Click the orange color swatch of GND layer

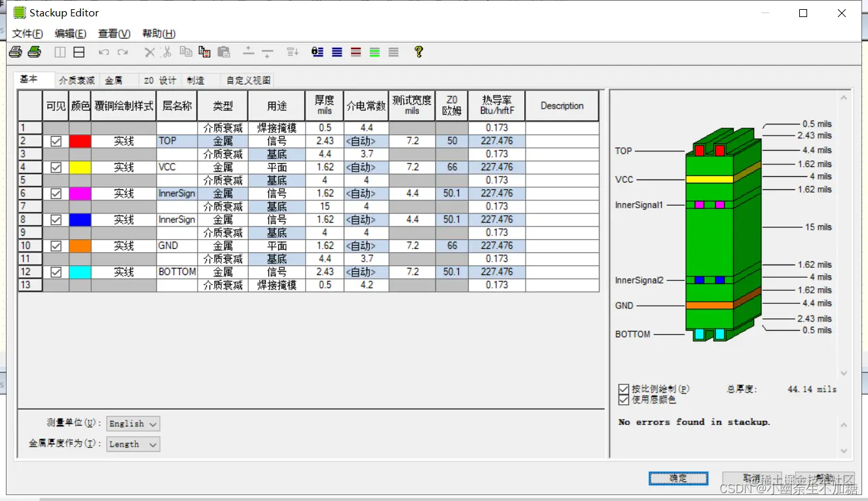pyautogui.click(x=80, y=246)
